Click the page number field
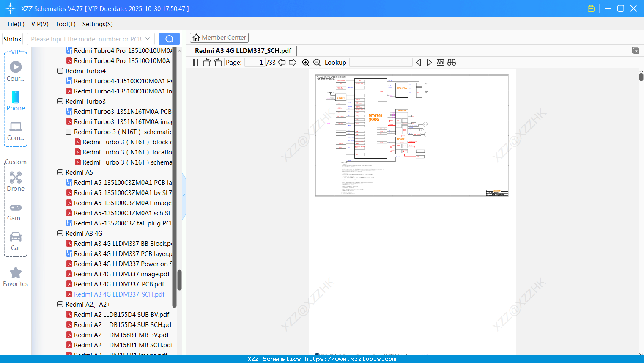 point(255,63)
